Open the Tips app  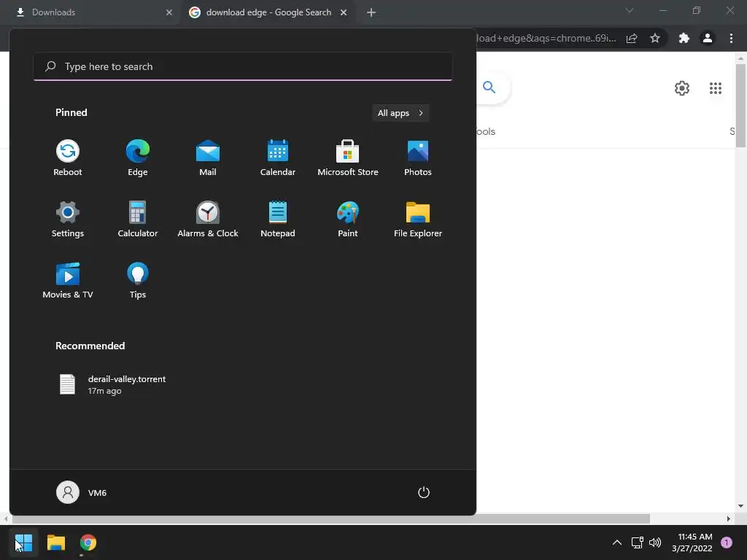click(x=138, y=281)
